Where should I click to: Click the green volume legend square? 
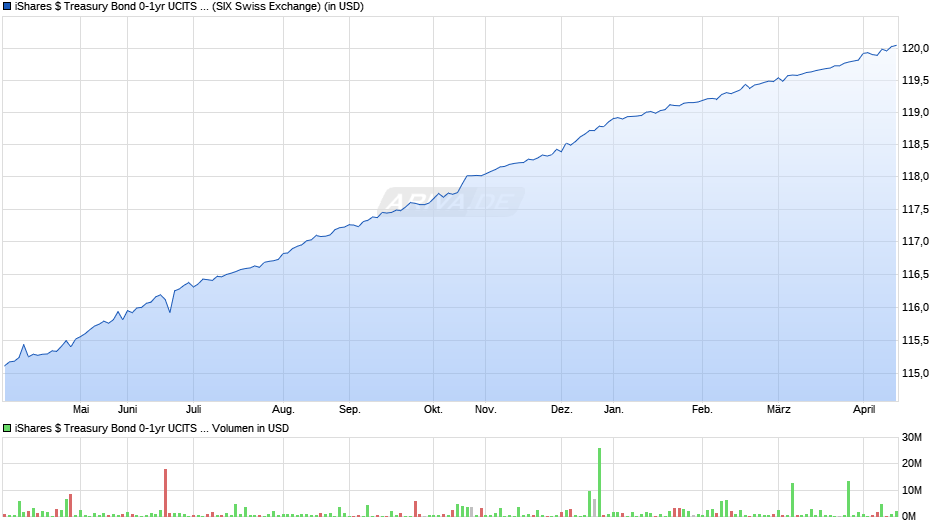(x=7, y=428)
